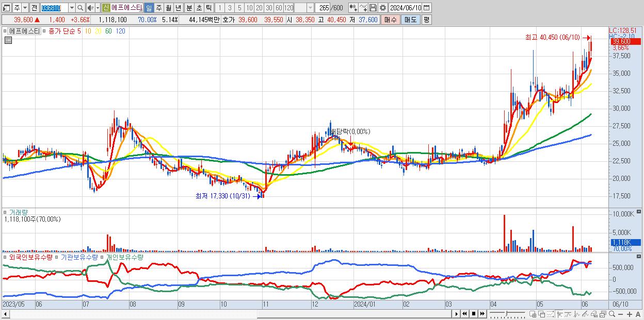This screenshot has height=320, width=644.
Task: Click the date field 2024/06/10
Action: pyautogui.click(x=406, y=8)
